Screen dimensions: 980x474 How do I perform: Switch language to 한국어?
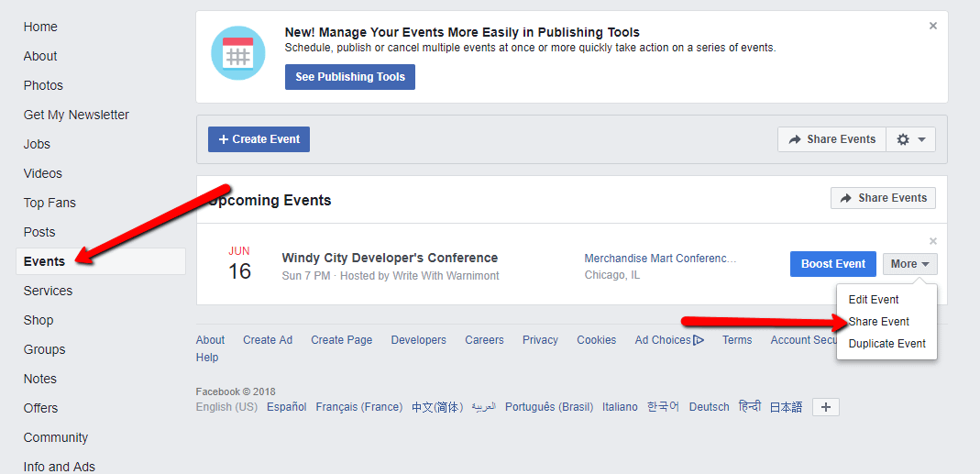(663, 407)
